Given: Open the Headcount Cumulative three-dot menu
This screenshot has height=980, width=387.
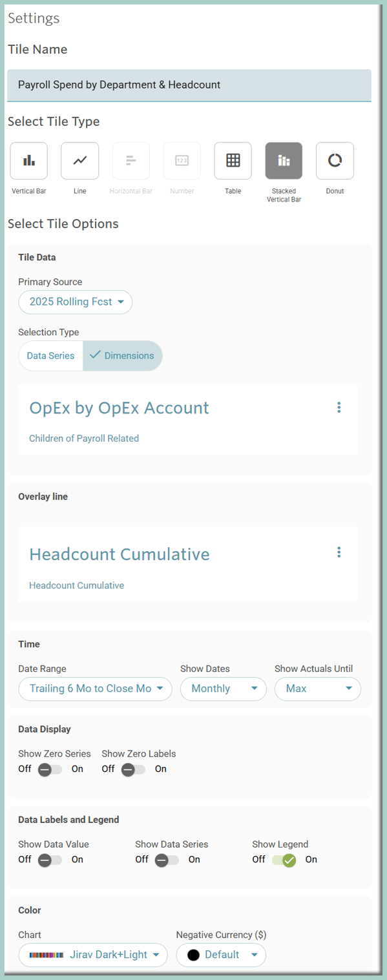Looking at the screenshot, I should [339, 552].
